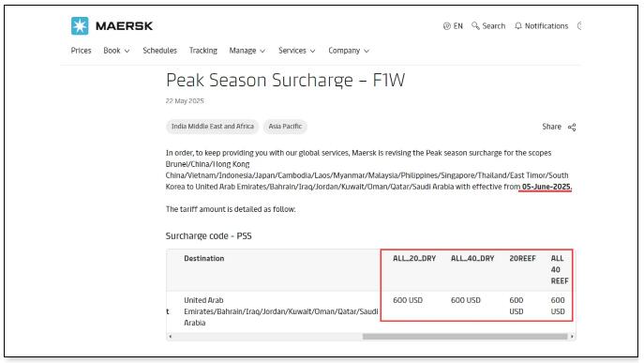This screenshot has height=363, width=644.
Task: Click the Maersk star logo icon
Action: tap(80, 26)
